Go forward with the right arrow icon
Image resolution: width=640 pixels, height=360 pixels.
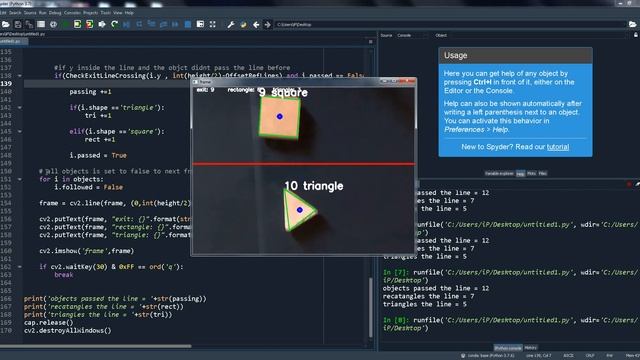pos(267,24)
